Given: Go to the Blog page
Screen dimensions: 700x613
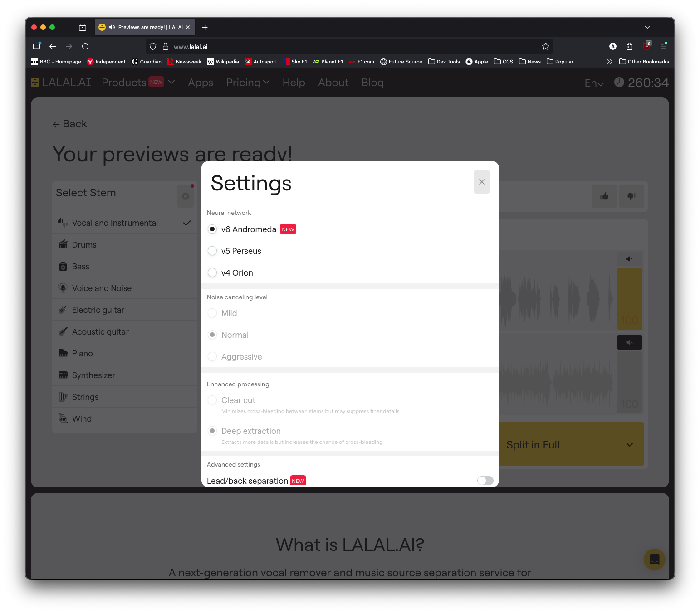Looking at the screenshot, I should [372, 83].
